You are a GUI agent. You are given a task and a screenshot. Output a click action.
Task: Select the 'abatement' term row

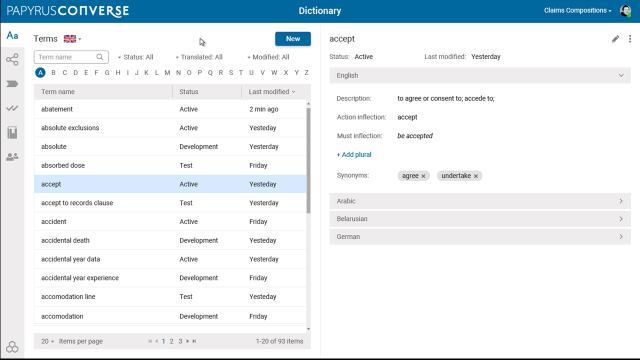click(170, 109)
